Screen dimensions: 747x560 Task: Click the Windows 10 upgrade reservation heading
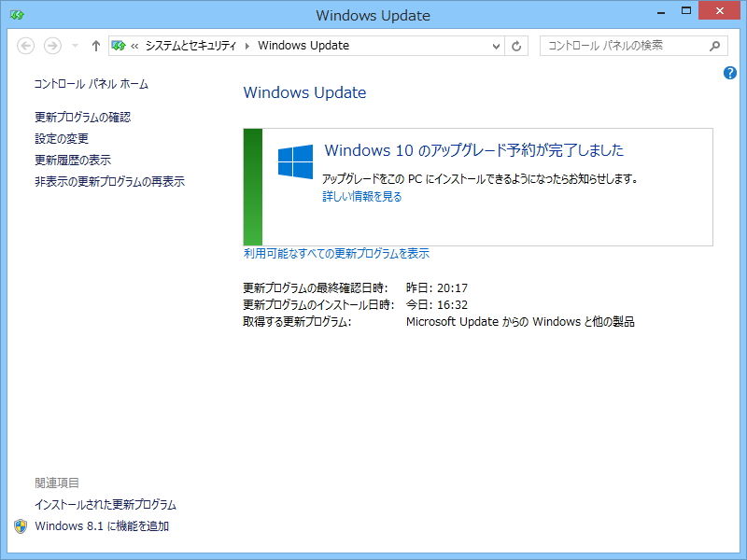click(474, 150)
